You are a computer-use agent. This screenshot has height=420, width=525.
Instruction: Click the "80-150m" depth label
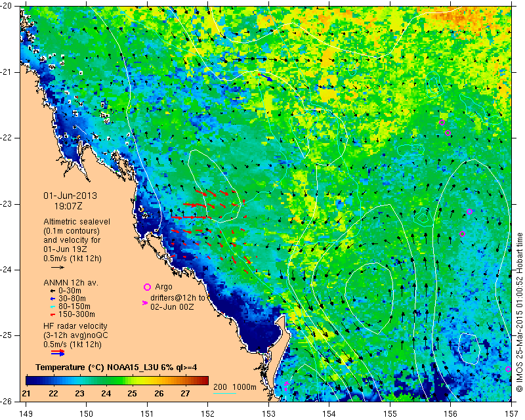[x=73, y=306]
